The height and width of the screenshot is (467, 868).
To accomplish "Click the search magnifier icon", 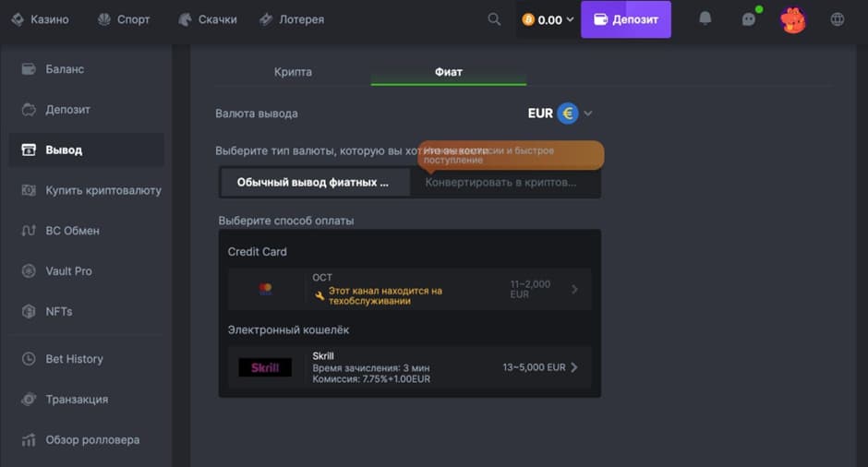I will pyautogui.click(x=494, y=19).
